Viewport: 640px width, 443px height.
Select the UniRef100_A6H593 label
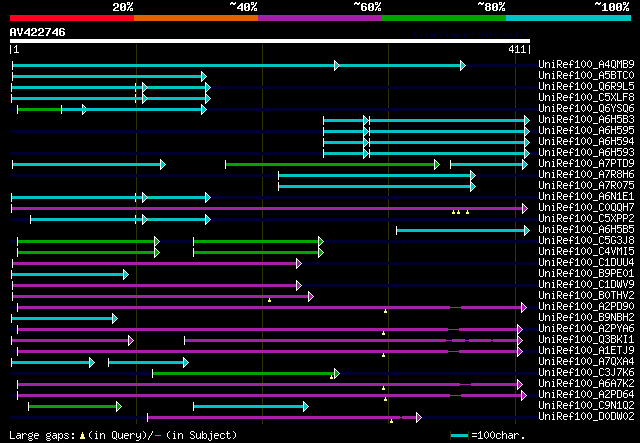[586, 153]
